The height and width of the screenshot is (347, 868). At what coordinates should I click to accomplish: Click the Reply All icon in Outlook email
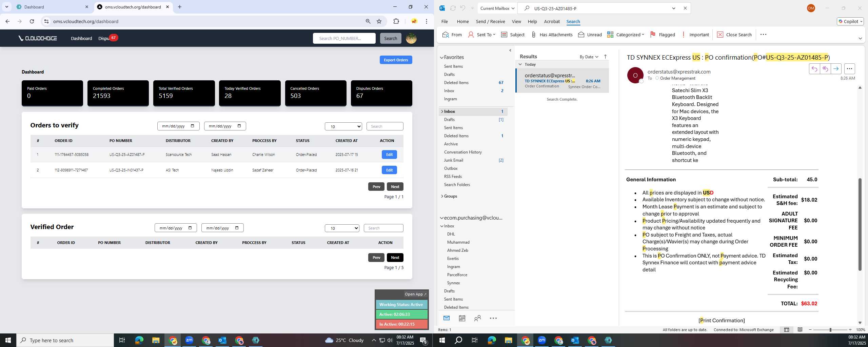tap(825, 69)
